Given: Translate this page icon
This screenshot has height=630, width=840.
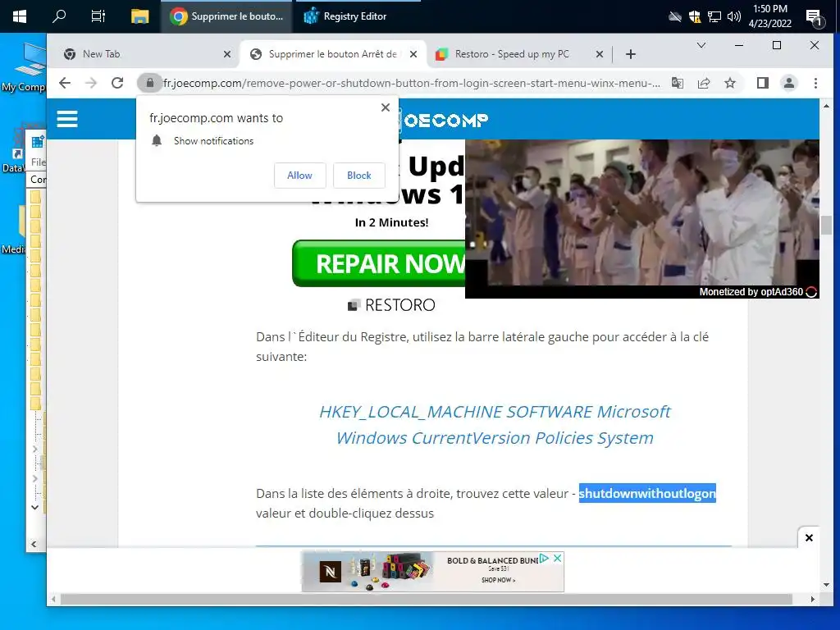Looking at the screenshot, I should coord(677,83).
